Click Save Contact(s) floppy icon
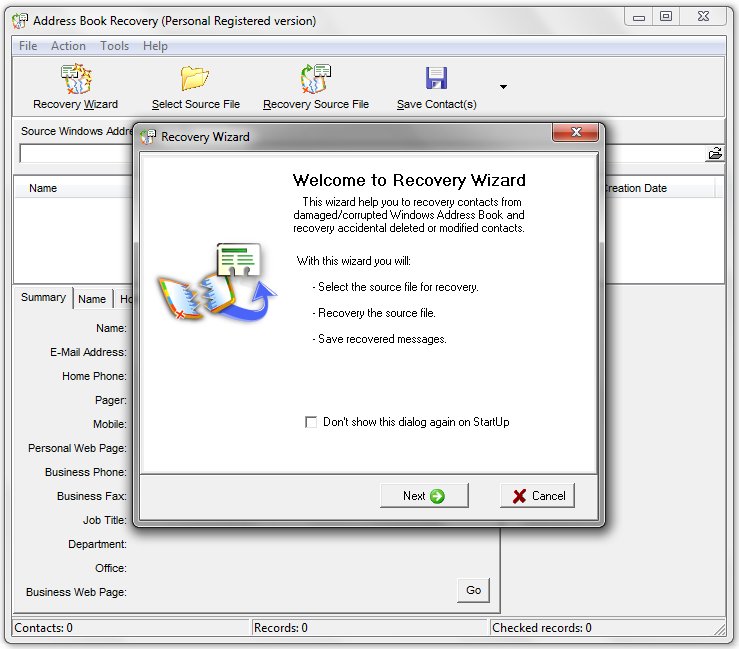This screenshot has width=739, height=649. pos(436,78)
